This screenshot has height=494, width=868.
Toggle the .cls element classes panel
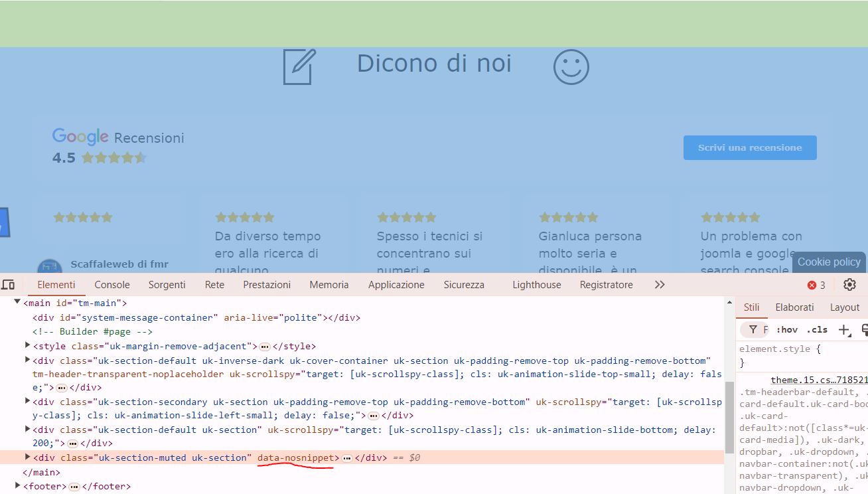pos(817,329)
